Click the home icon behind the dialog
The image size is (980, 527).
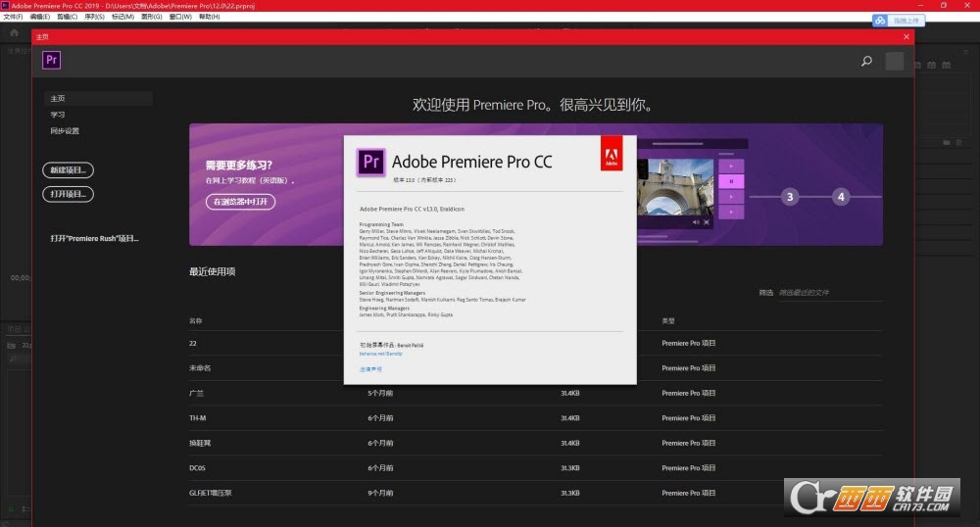(14, 32)
